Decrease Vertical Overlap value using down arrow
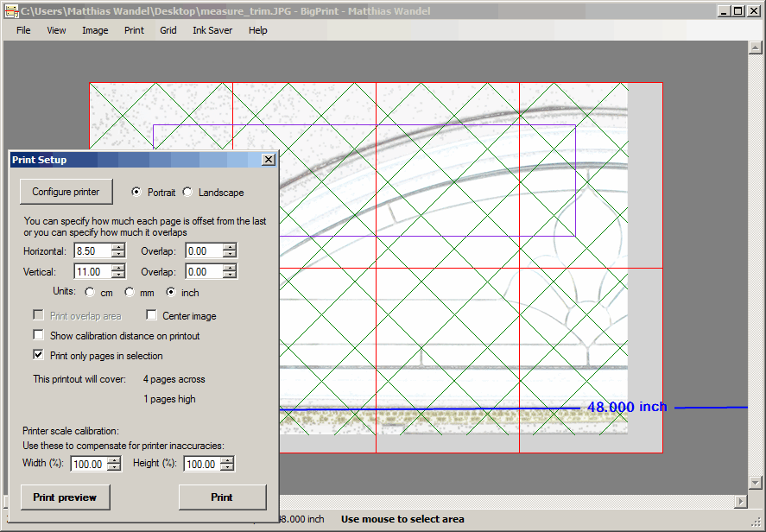This screenshot has width=766, height=532. click(x=229, y=275)
